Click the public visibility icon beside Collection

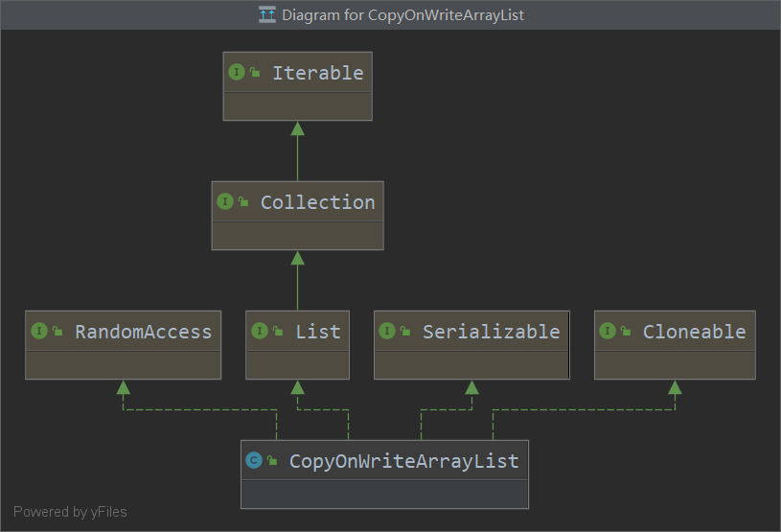click(243, 201)
